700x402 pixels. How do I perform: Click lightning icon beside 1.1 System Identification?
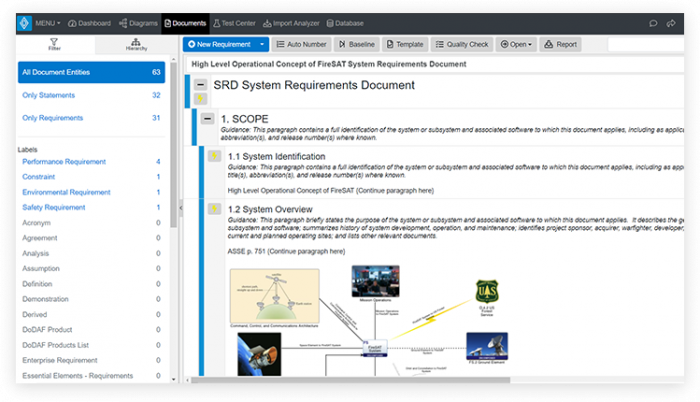[214, 156]
